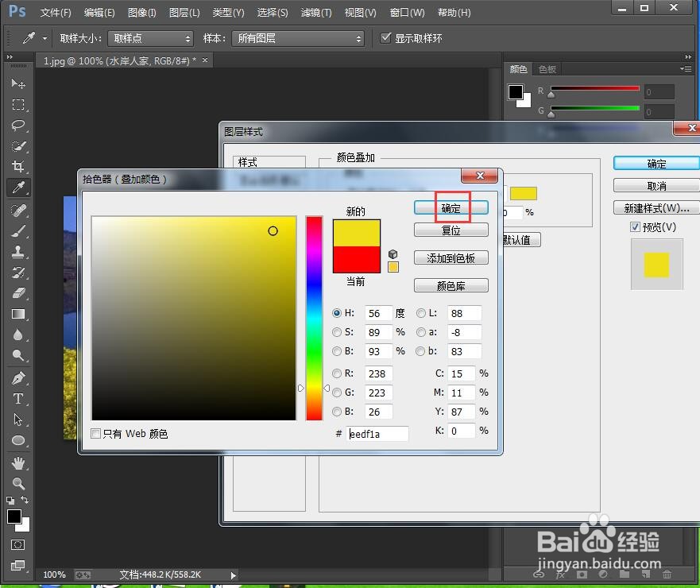Open eyedropper tool preset picker arrow
Viewport: 700px width, 588px height.
pos(44,38)
